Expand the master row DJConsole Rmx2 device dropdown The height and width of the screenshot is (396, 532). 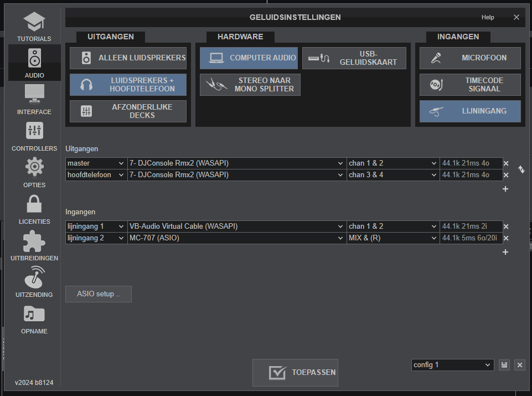237,163
